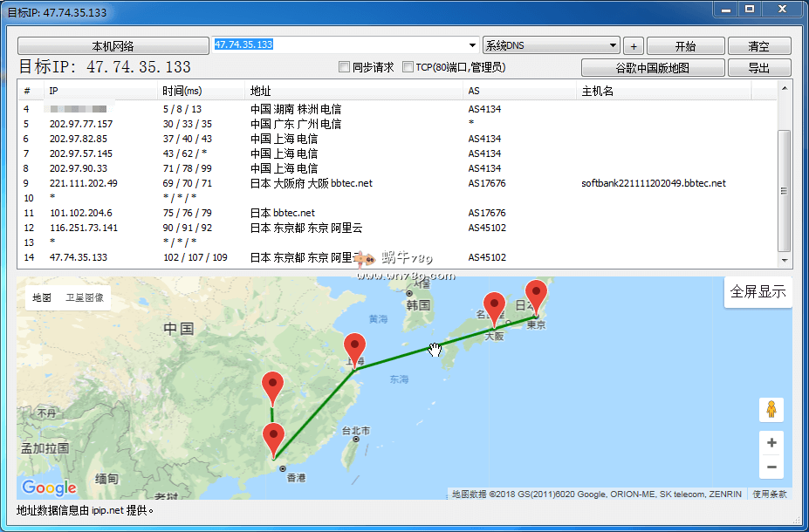Screen dimensions: 809x532
Task: Expand the 系统DNS dropdown
Action: (x=614, y=45)
